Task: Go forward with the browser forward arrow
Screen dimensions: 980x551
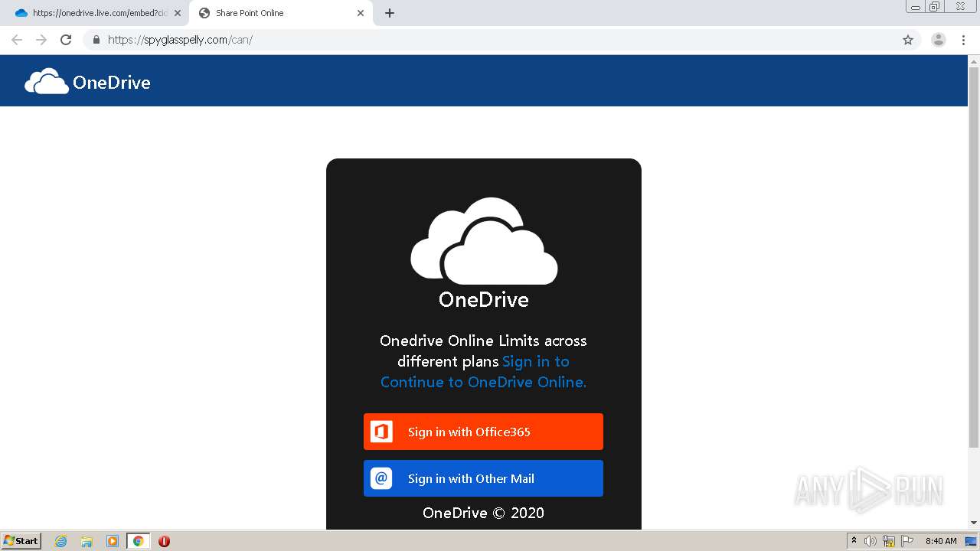Action: coord(41,40)
